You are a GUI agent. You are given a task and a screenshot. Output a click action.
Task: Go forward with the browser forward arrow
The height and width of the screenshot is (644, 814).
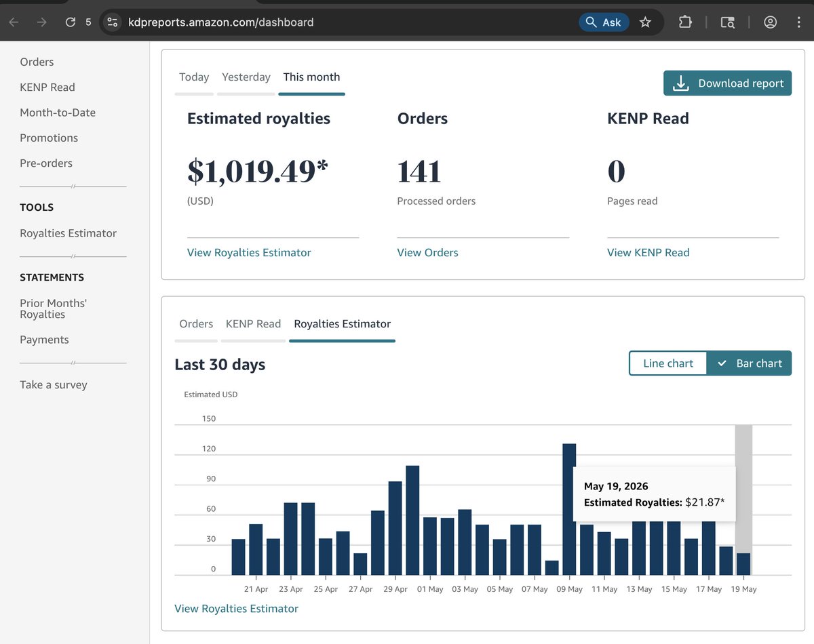[42, 22]
